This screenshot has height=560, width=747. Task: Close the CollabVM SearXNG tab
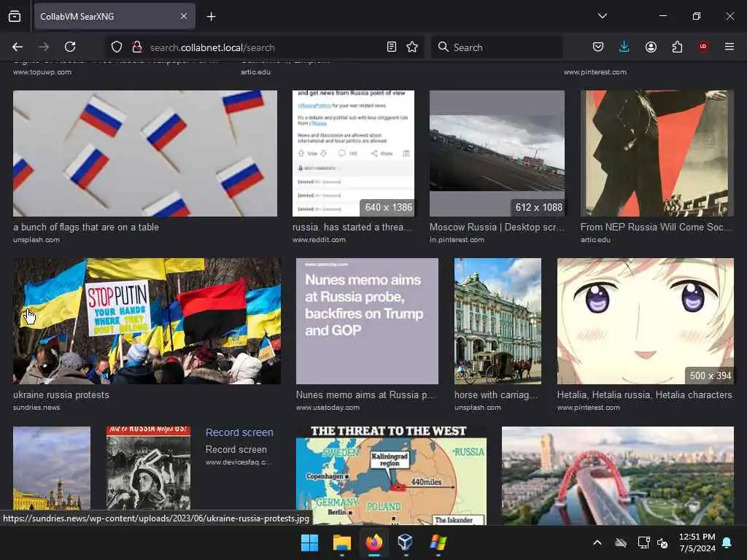[184, 16]
